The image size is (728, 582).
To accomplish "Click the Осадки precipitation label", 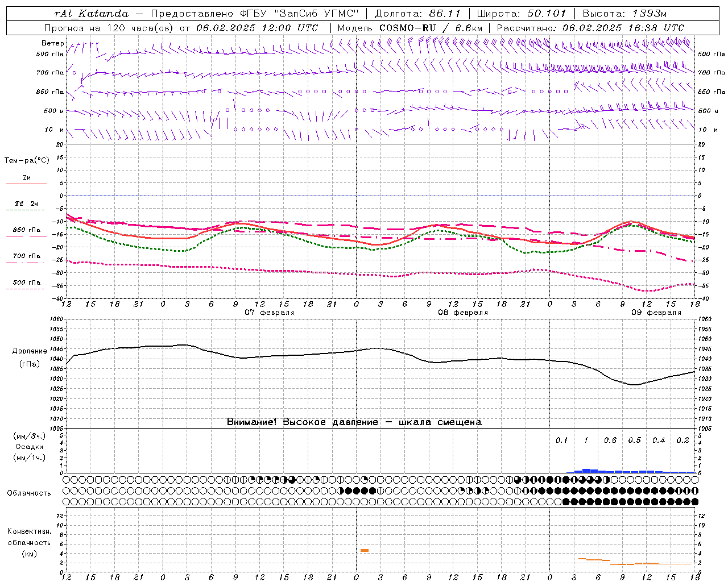I will pyautogui.click(x=30, y=447).
